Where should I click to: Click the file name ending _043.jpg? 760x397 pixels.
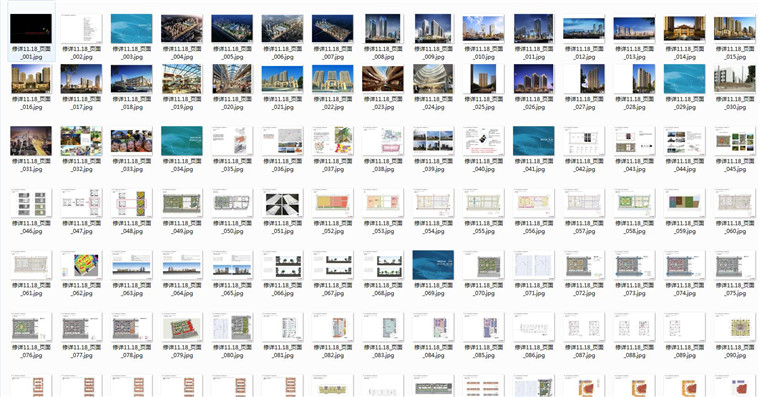[634, 165]
